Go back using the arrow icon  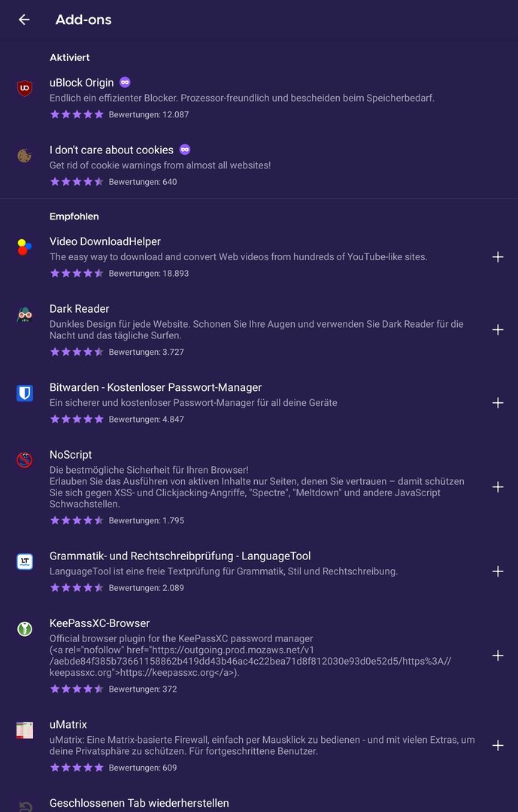pos(24,20)
